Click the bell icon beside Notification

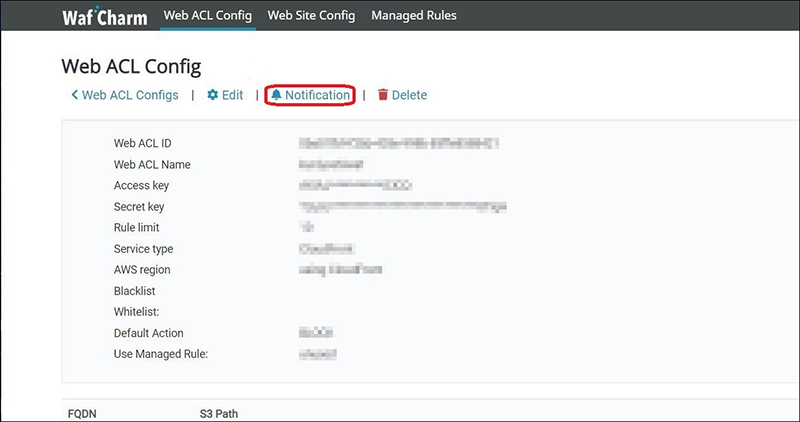[277, 95]
